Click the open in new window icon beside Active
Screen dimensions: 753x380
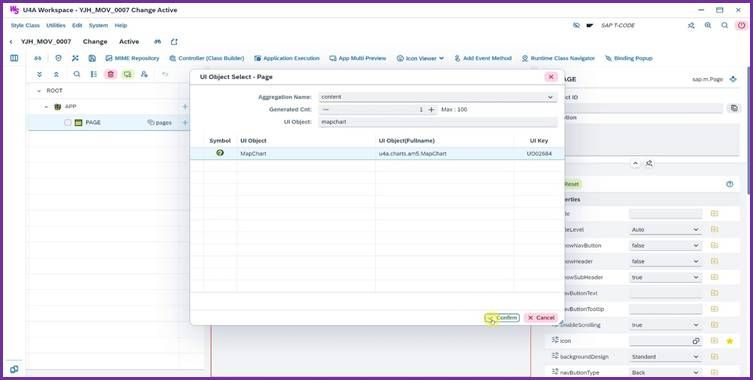point(174,42)
